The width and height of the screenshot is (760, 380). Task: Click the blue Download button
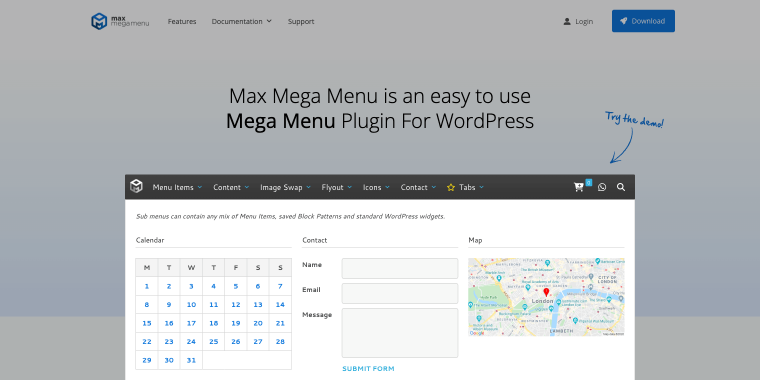[x=643, y=21]
